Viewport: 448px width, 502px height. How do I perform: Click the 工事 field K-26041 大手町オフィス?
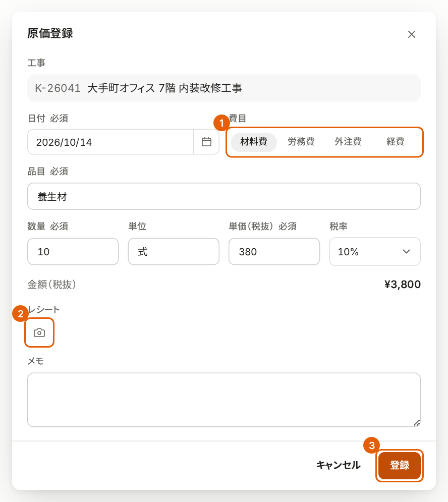tap(224, 88)
